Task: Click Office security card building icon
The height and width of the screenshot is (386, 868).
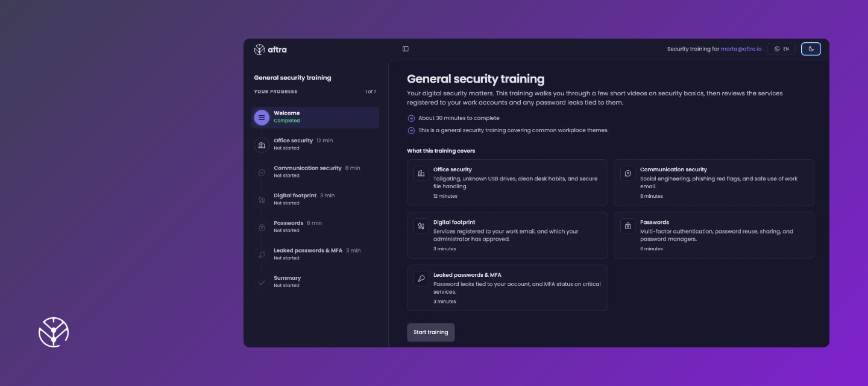Action: point(421,173)
